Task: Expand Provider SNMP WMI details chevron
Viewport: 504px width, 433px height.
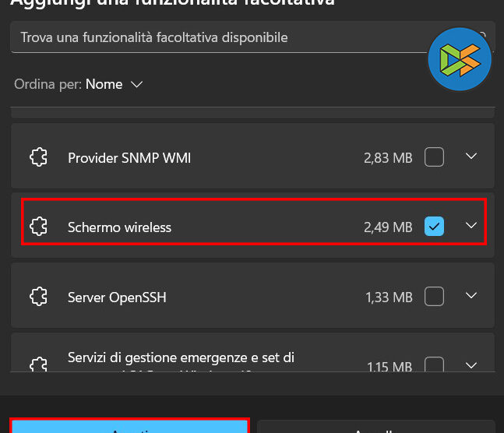Action: point(471,157)
